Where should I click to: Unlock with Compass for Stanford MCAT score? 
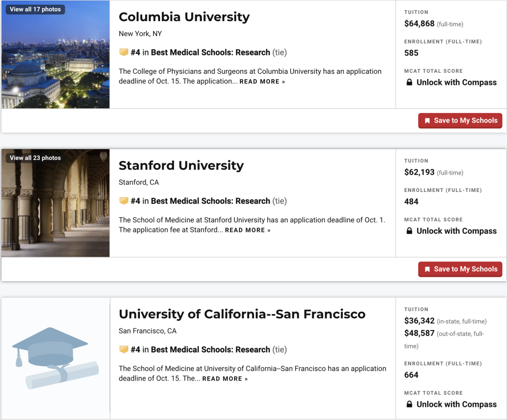click(456, 231)
